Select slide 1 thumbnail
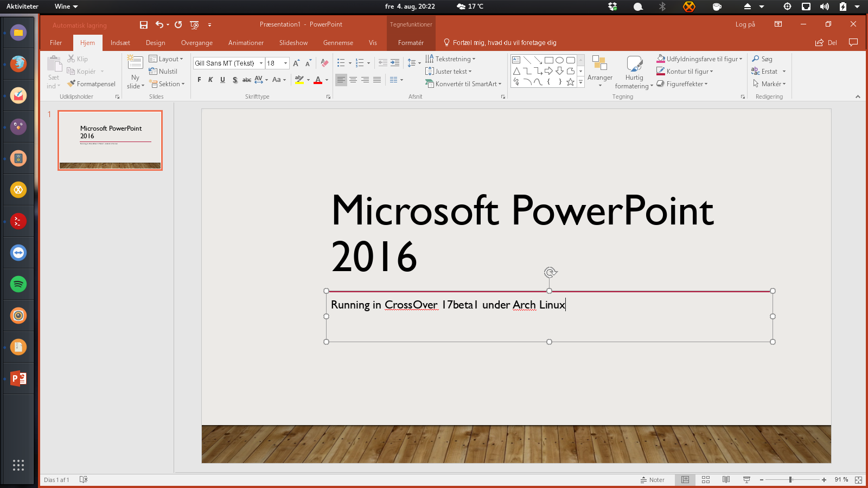Screen dimensions: 868x488 pyautogui.click(x=110, y=140)
